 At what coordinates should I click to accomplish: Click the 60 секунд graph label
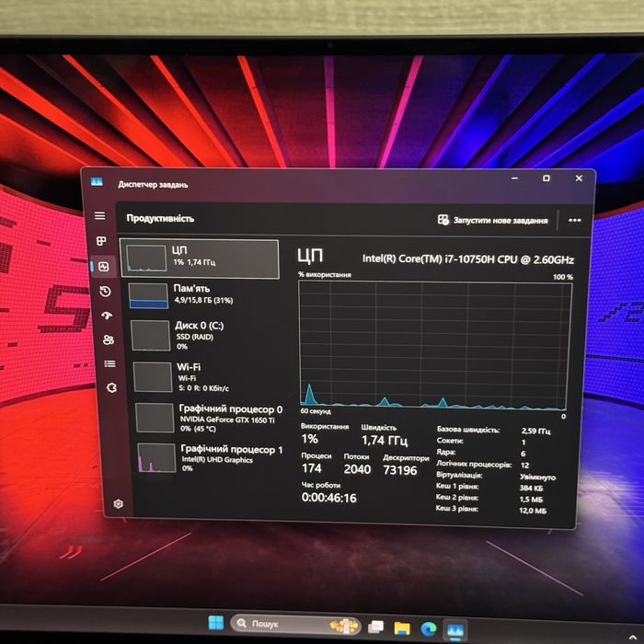coord(316,411)
